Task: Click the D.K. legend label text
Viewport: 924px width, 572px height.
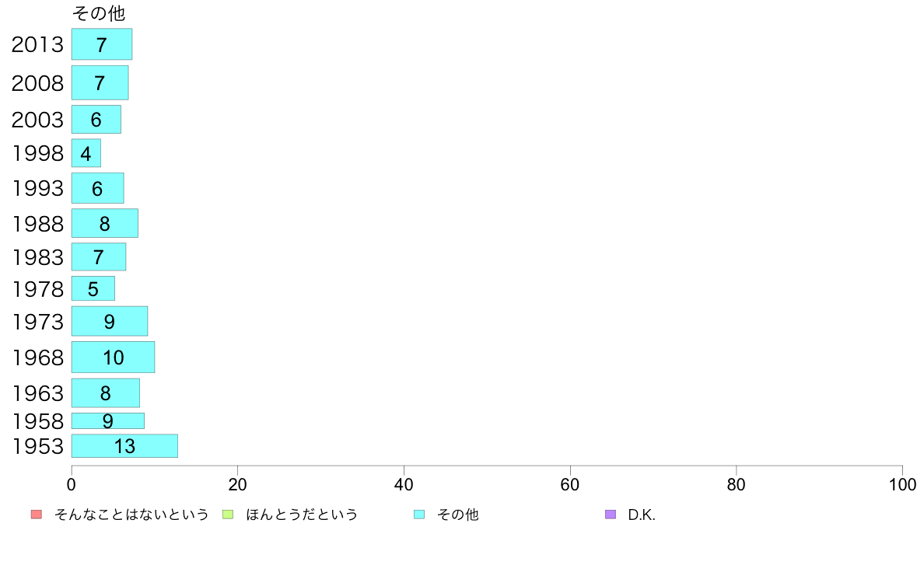Action: pos(642,514)
